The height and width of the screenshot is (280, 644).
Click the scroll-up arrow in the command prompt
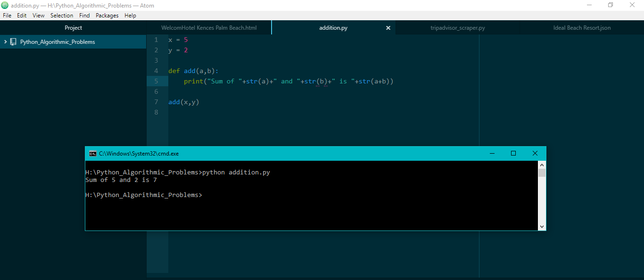coord(542,165)
